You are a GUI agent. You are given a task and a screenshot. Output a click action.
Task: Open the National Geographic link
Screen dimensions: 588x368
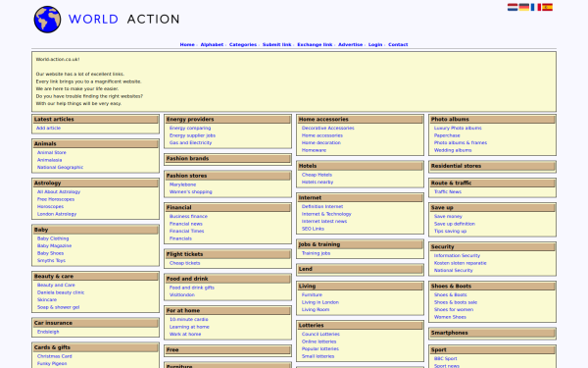[x=60, y=167]
